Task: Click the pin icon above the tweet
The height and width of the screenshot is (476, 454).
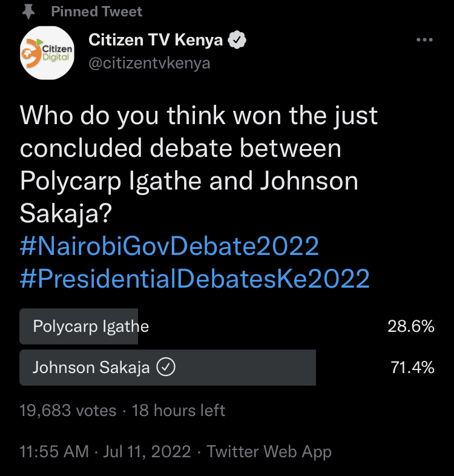Action: point(28,12)
